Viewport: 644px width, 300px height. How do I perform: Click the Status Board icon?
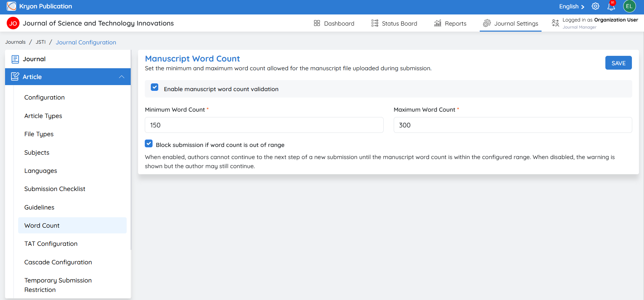(x=375, y=23)
